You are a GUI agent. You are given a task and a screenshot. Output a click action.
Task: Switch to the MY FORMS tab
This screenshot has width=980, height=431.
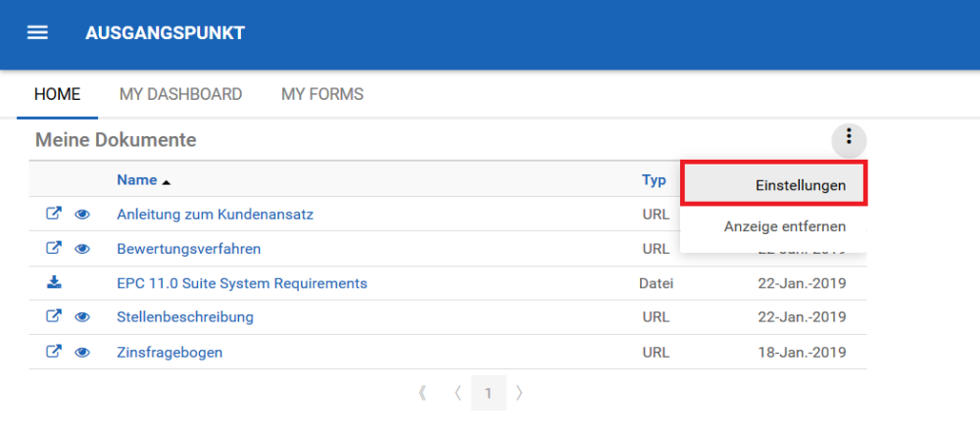pyautogui.click(x=321, y=95)
